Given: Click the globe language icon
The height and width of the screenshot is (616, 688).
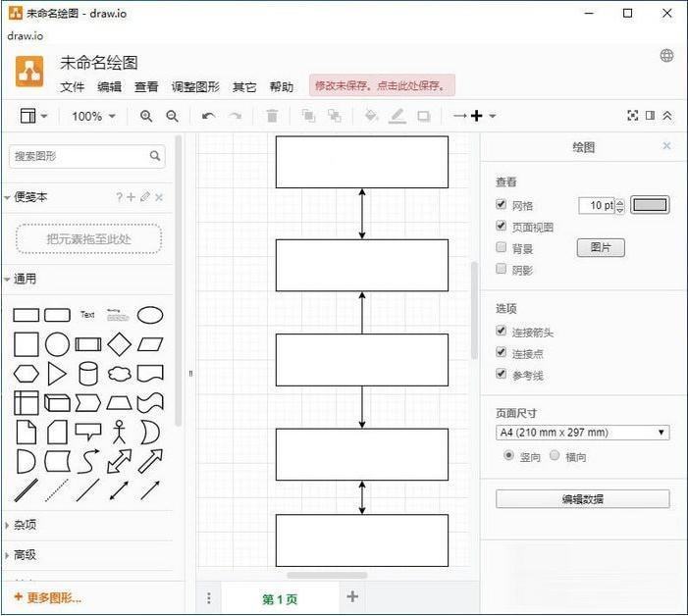Looking at the screenshot, I should (x=667, y=56).
